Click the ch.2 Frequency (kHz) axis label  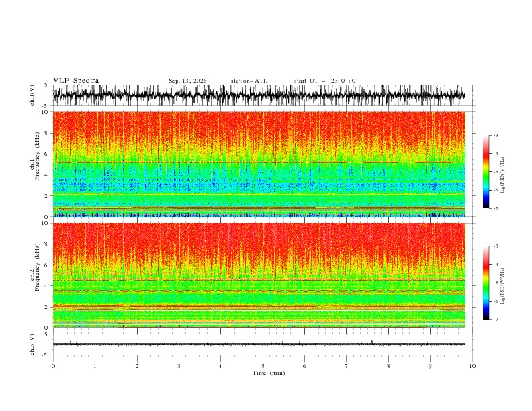coord(35,275)
